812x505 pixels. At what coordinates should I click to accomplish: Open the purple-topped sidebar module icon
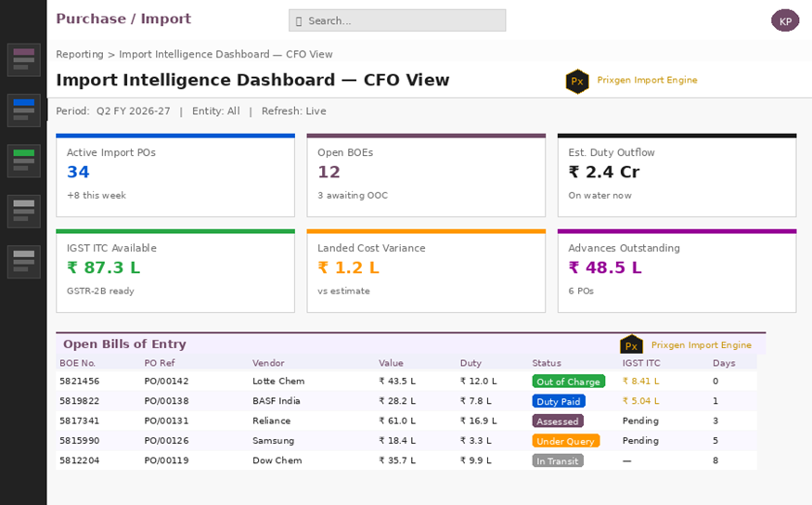[x=24, y=60]
